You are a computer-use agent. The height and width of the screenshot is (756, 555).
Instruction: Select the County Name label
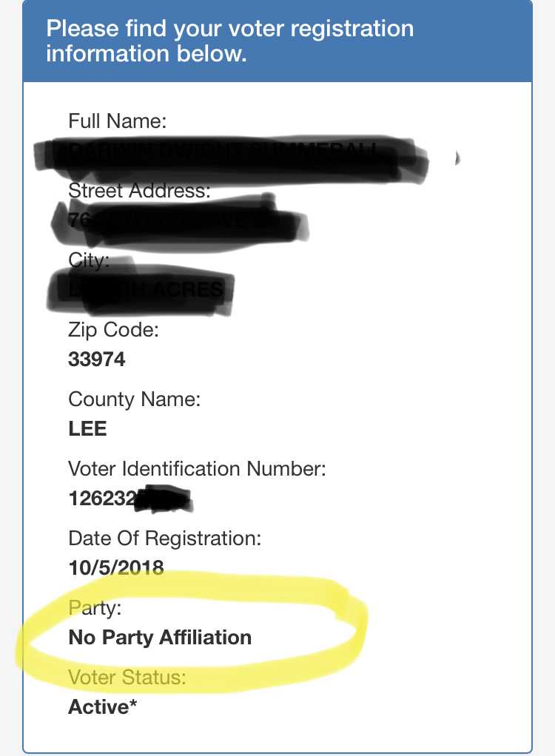tap(134, 399)
